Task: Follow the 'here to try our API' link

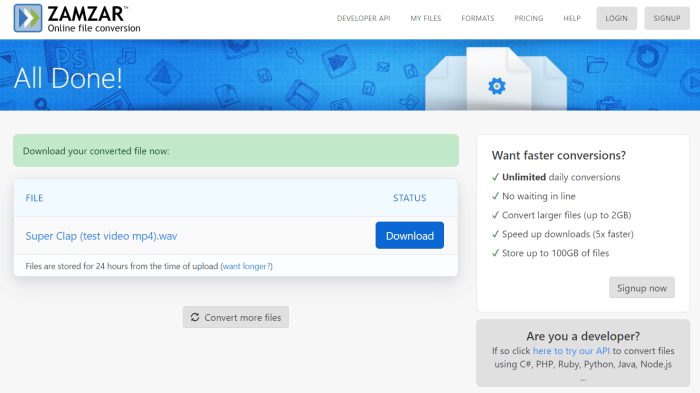Action: [571, 351]
